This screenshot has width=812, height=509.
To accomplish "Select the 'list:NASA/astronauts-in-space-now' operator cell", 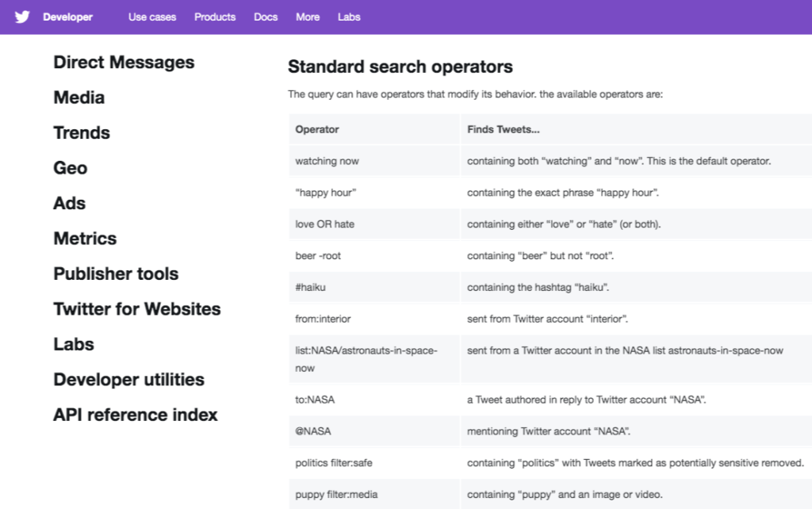I will (x=374, y=359).
